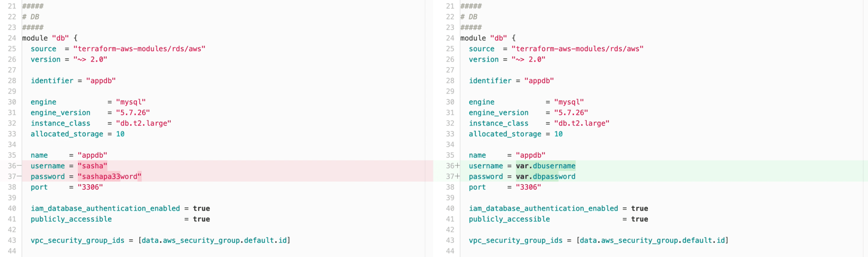Image resolution: width=868 pixels, height=257 pixels.
Task: Click "db.t2.large" instance class in left pane
Action: click(143, 123)
